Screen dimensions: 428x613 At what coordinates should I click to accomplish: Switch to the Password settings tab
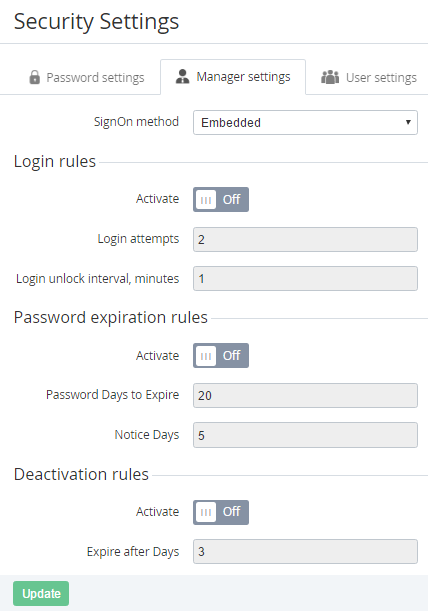pyautogui.click(x=87, y=77)
